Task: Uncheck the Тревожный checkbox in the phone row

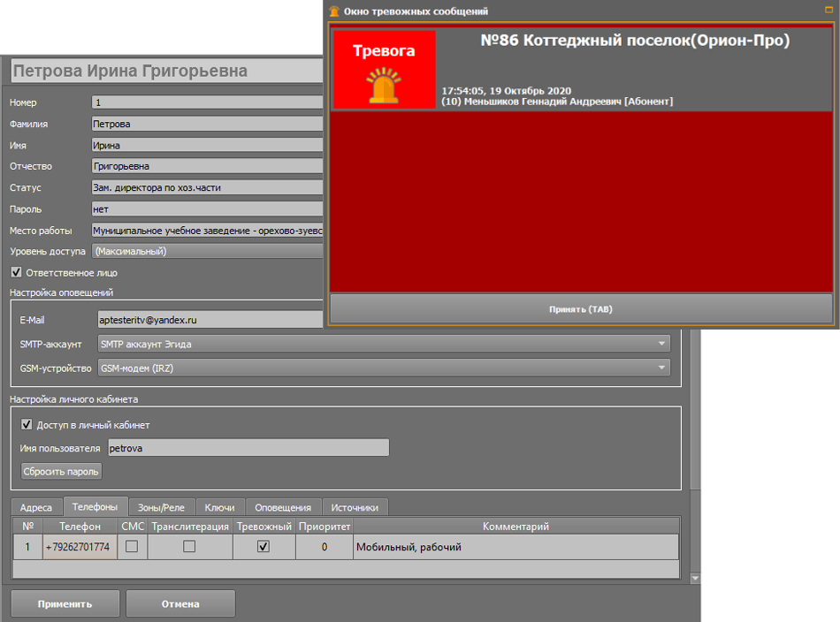Action: tap(263, 547)
